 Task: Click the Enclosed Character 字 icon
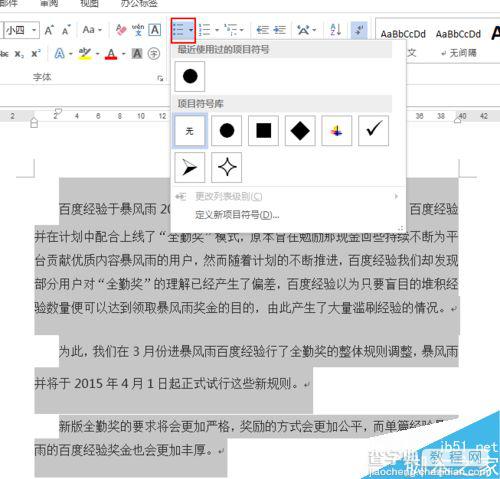coord(154,54)
